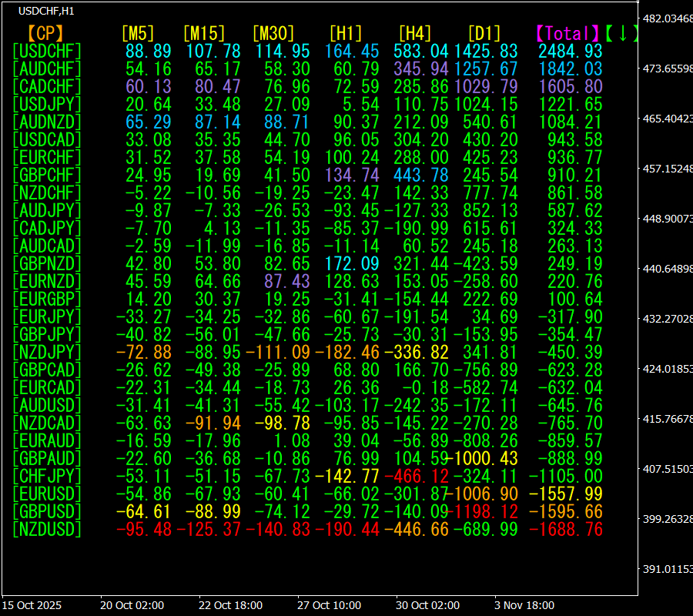Click the green down-arrow sort indicator
Screen dimensions: 693x616
[x=622, y=33]
